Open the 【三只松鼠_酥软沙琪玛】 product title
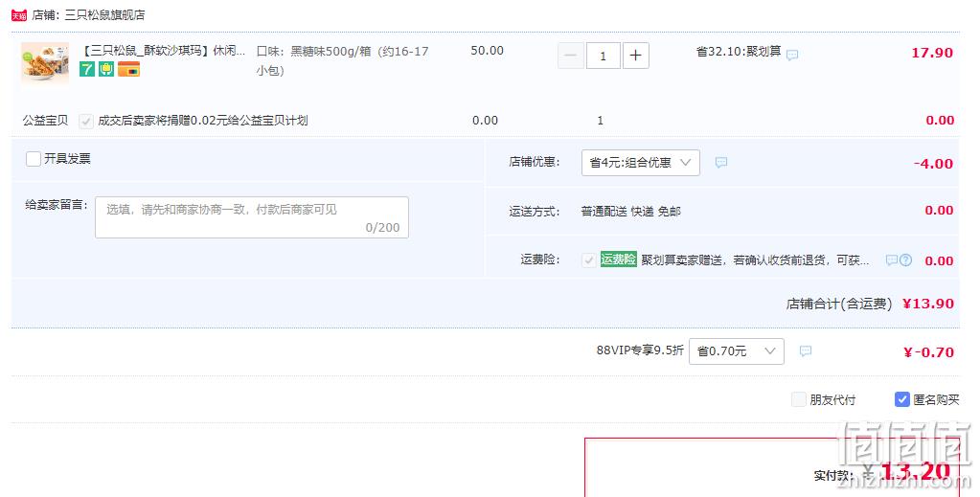This screenshot has width=980, height=497. click(164, 51)
